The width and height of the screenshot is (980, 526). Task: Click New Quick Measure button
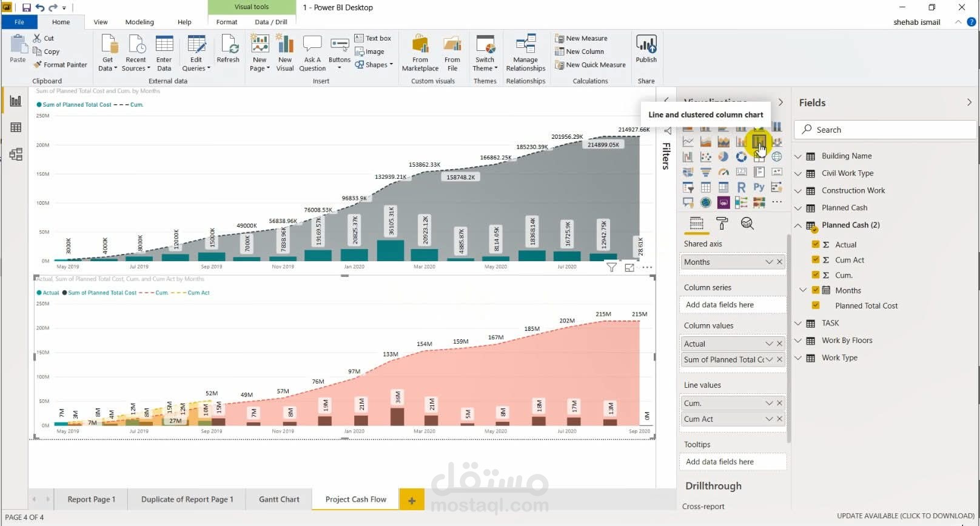590,65
